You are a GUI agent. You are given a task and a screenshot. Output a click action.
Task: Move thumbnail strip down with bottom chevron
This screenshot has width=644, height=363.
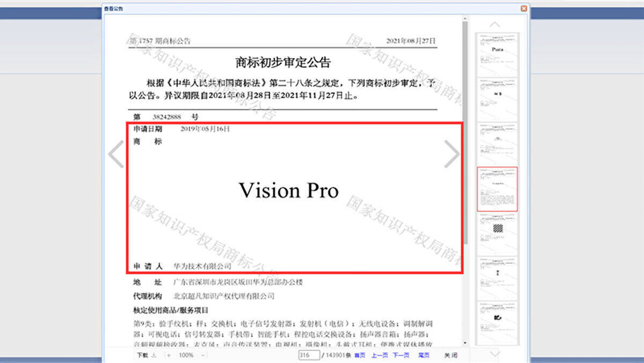(x=495, y=353)
